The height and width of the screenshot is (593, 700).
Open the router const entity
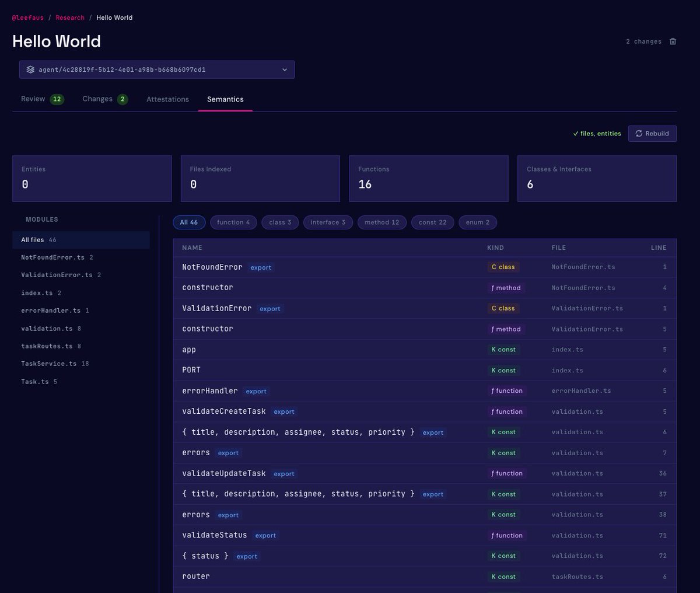click(x=425, y=577)
